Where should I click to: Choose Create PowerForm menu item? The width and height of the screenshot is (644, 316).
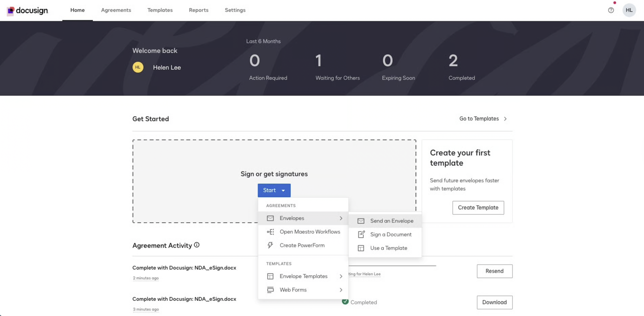point(303,245)
